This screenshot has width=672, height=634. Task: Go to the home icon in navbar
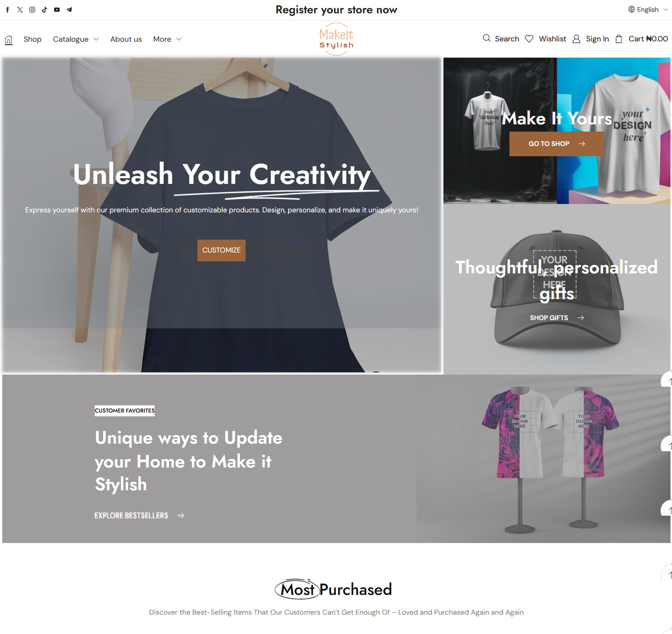(8, 39)
